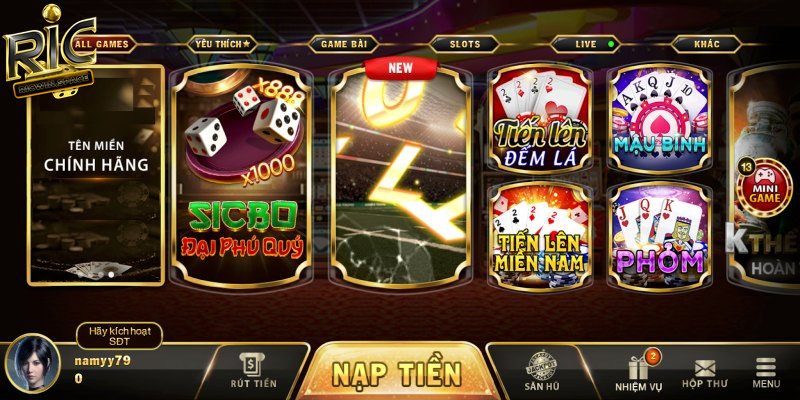Open the hamburger Menu
Image resolution: width=800 pixels, height=400 pixels.
pos(766,373)
